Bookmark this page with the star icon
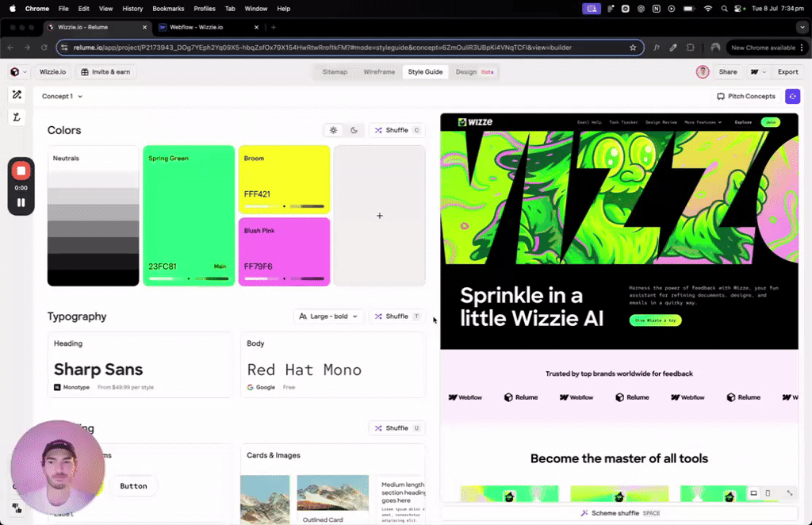The height and width of the screenshot is (525, 812). click(x=633, y=48)
